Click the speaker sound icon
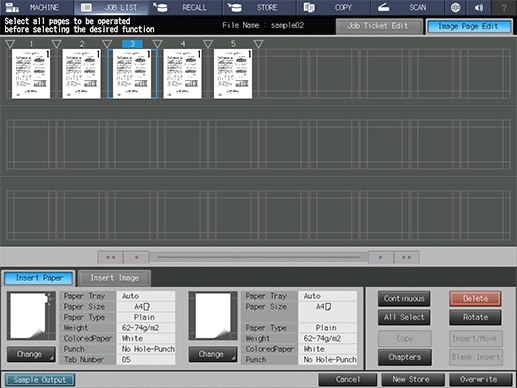The image size is (517, 388). [479, 7]
